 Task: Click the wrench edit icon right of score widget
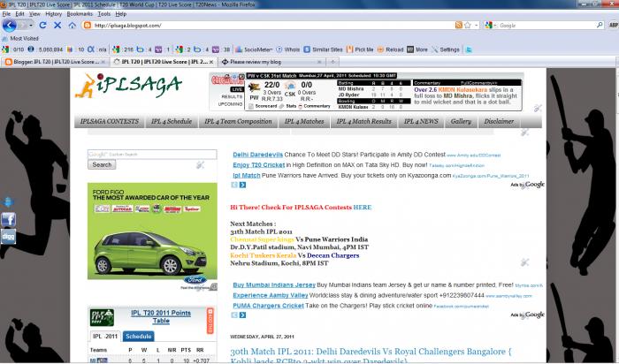coord(538,108)
